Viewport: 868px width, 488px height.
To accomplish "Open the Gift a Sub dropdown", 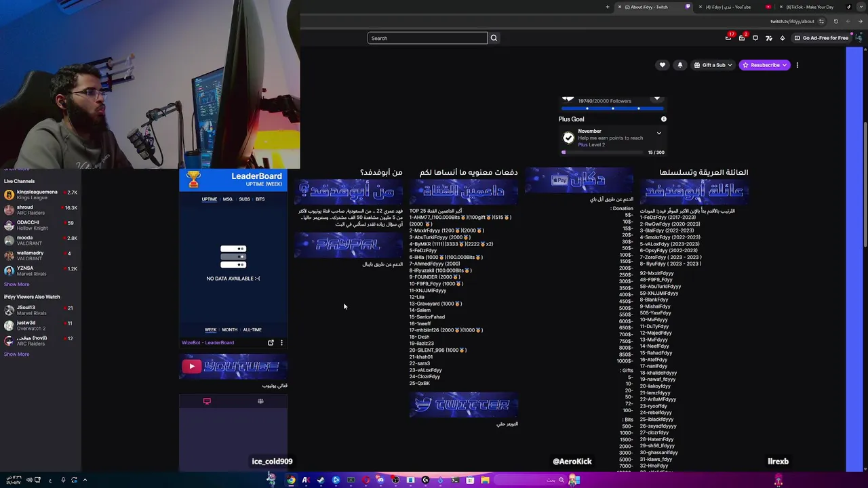I will [713, 65].
